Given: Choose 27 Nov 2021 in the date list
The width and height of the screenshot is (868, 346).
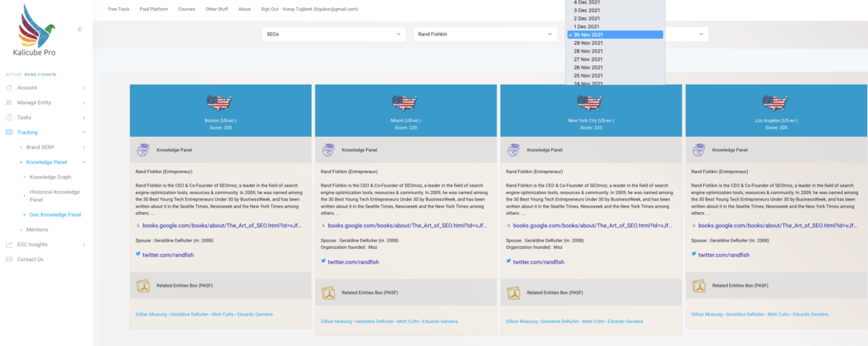Looking at the screenshot, I should (x=614, y=59).
